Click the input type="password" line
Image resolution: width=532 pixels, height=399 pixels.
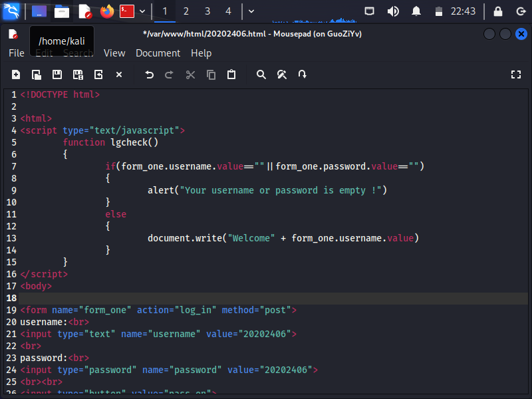(x=169, y=370)
